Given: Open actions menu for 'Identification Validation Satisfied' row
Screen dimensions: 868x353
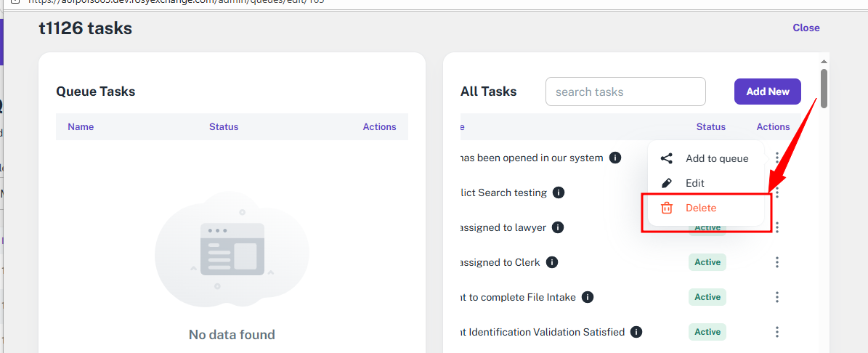Looking at the screenshot, I should pos(777,332).
